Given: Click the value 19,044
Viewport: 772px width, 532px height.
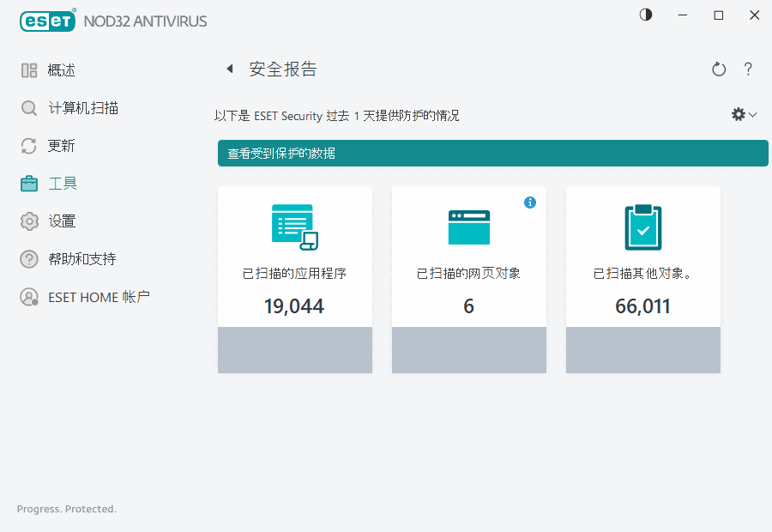Looking at the screenshot, I should coord(294,306).
